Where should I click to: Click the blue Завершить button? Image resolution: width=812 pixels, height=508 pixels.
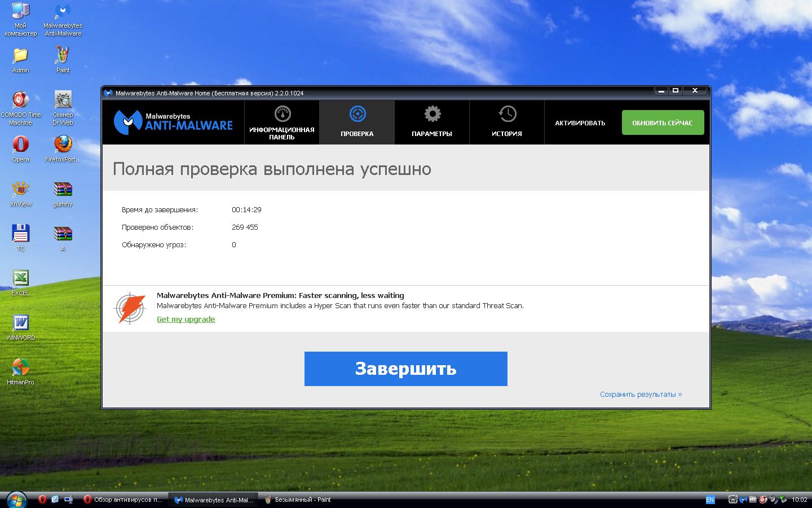(x=406, y=369)
